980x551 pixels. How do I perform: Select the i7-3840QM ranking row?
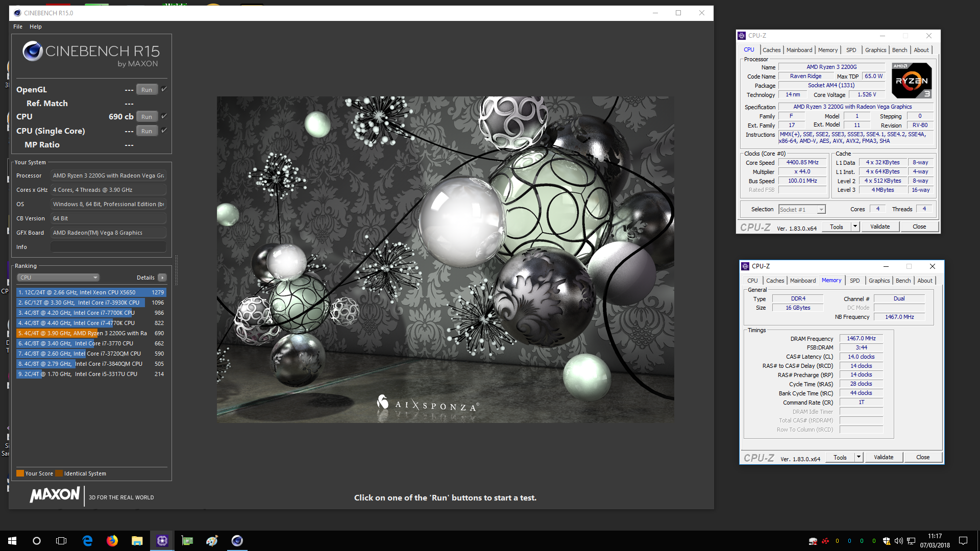(91, 364)
